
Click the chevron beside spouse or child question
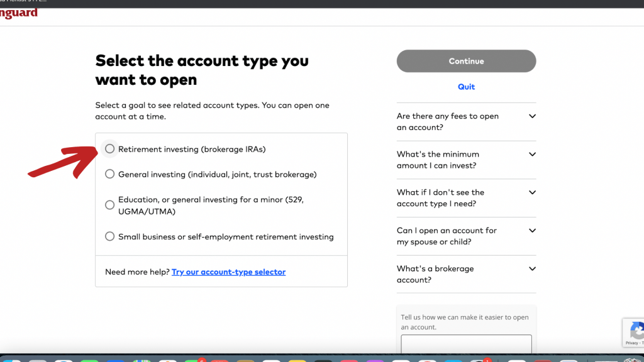point(532,231)
